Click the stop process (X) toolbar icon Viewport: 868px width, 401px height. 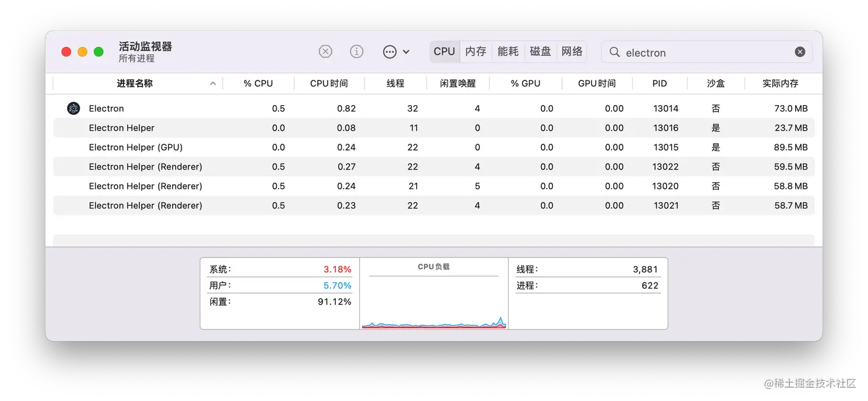pos(325,52)
